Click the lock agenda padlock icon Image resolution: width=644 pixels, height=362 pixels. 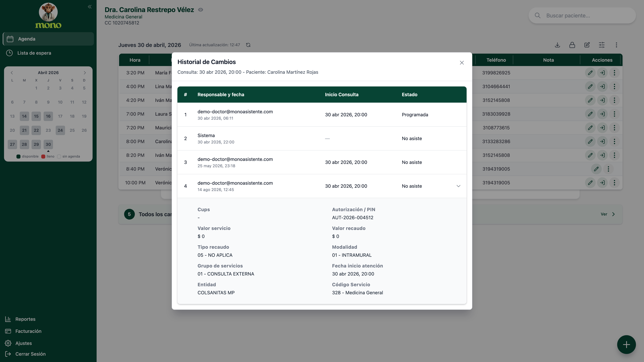572,45
